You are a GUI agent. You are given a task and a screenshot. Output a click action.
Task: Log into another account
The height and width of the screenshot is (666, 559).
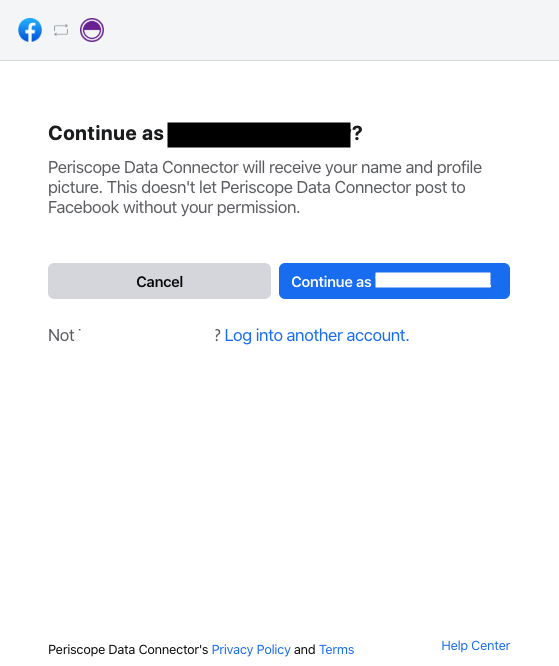pyautogui.click(x=316, y=336)
